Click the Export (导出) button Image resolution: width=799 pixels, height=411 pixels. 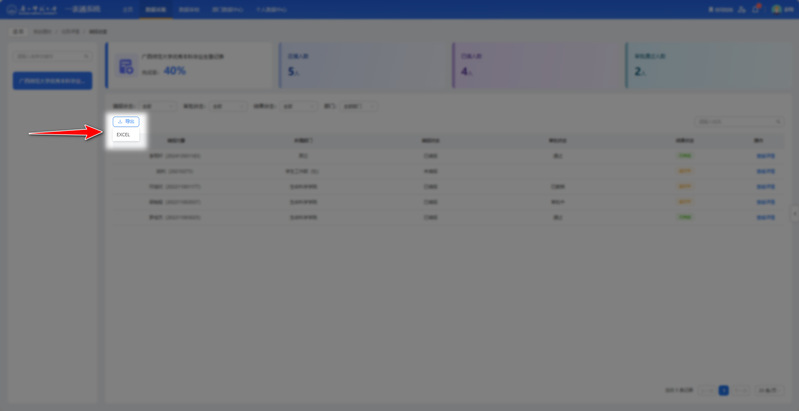[x=126, y=121]
